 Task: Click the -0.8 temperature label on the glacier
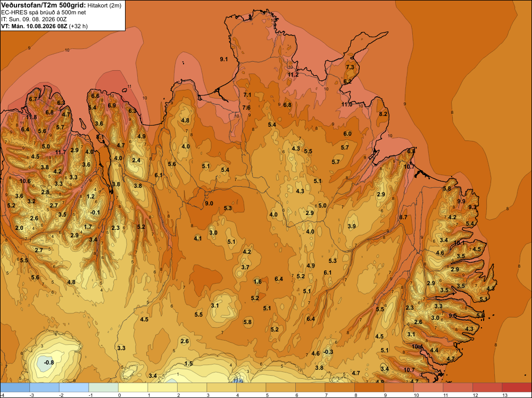click(x=49, y=362)
